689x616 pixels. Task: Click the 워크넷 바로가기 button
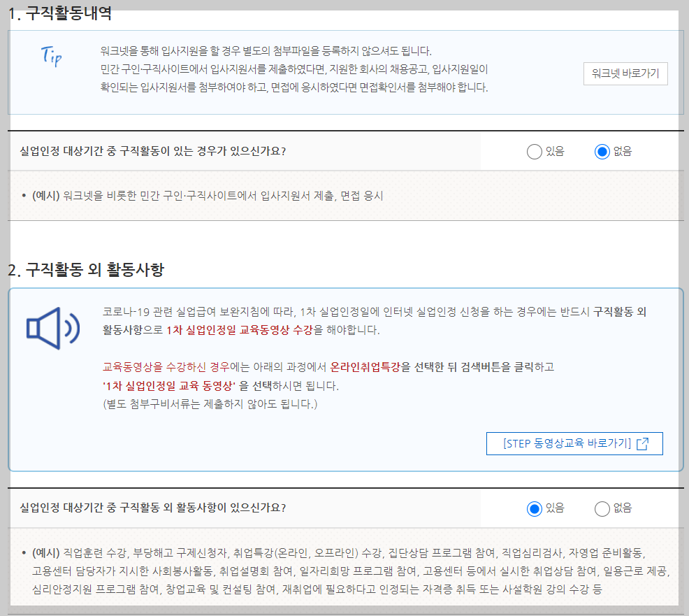pyautogui.click(x=625, y=73)
